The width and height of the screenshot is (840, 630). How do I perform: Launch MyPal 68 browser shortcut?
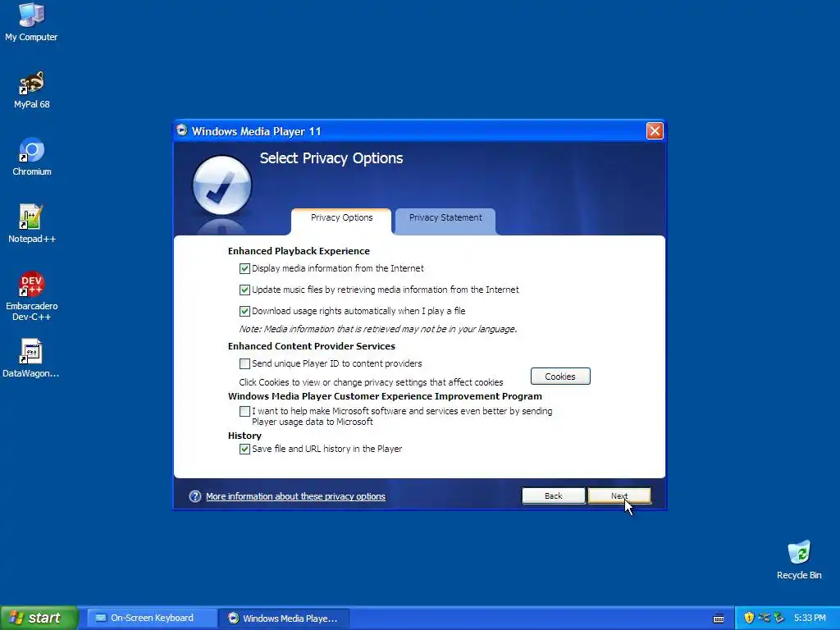click(32, 89)
